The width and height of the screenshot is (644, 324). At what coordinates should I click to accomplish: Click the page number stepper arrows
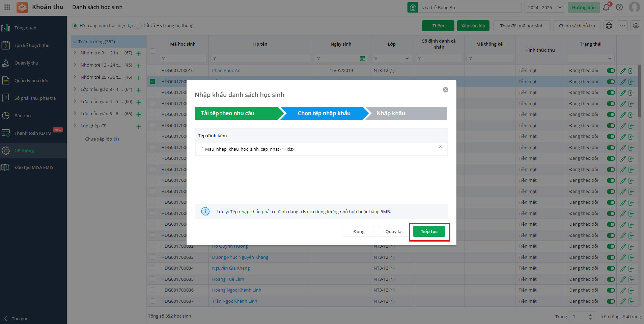pyautogui.click(x=590, y=317)
